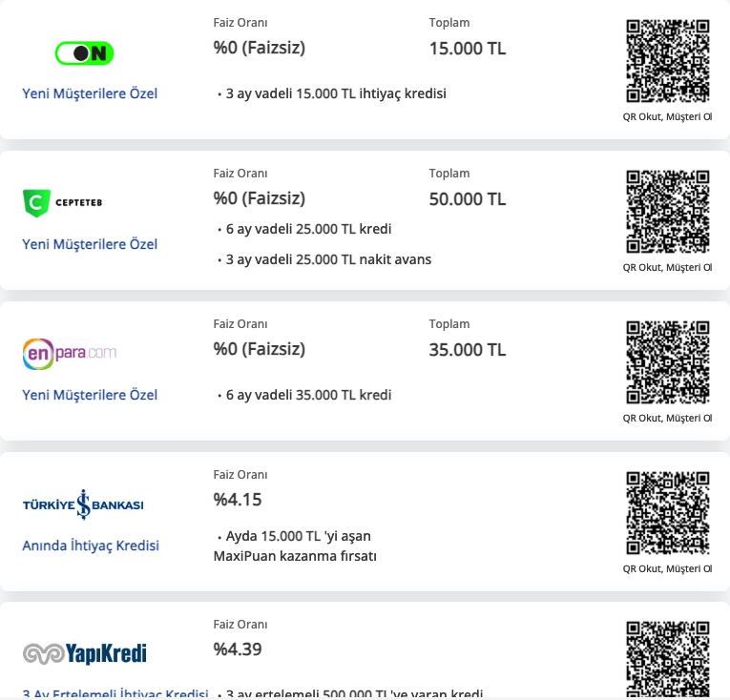Click the CEPTETEB logo
730x700 pixels.
coord(62,203)
